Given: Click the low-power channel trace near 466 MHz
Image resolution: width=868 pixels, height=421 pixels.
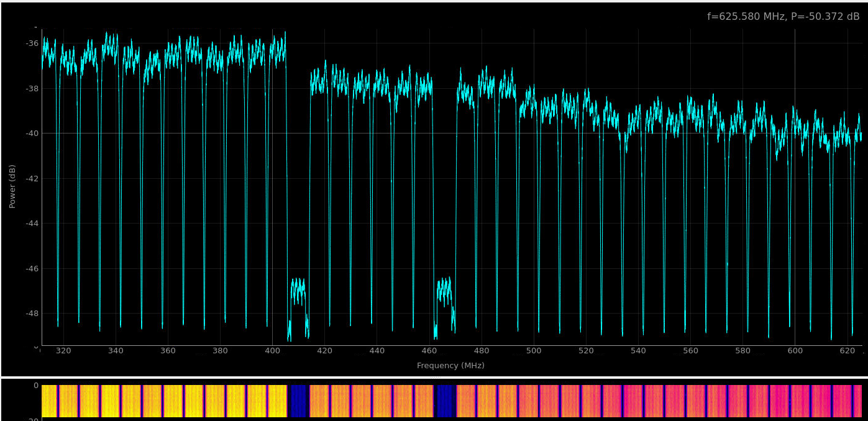Looking at the screenshot, I should pyautogui.click(x=444, y=290).
